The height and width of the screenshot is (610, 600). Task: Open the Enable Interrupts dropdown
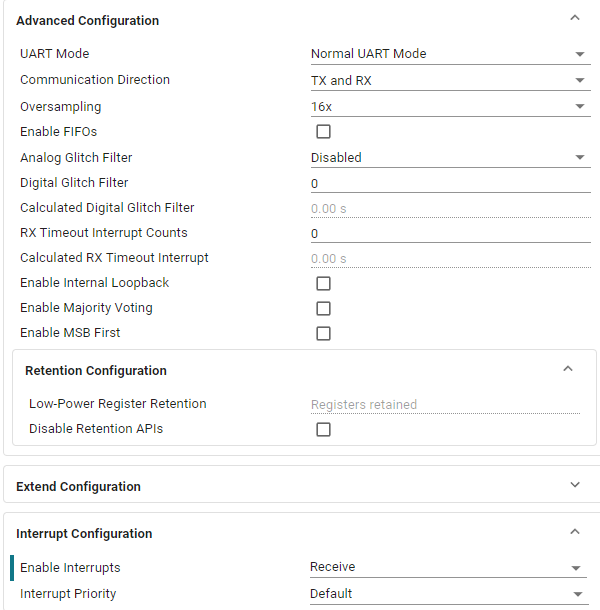(x=447, y=568)
